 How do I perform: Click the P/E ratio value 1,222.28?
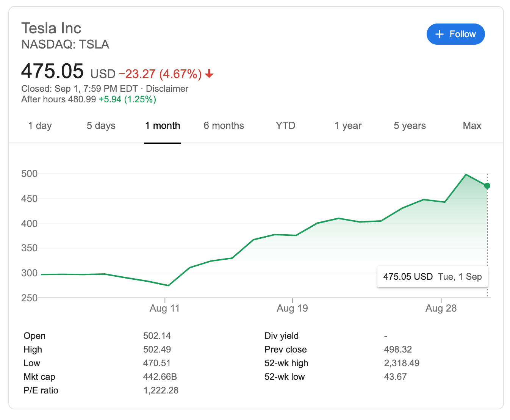point(161,390)
